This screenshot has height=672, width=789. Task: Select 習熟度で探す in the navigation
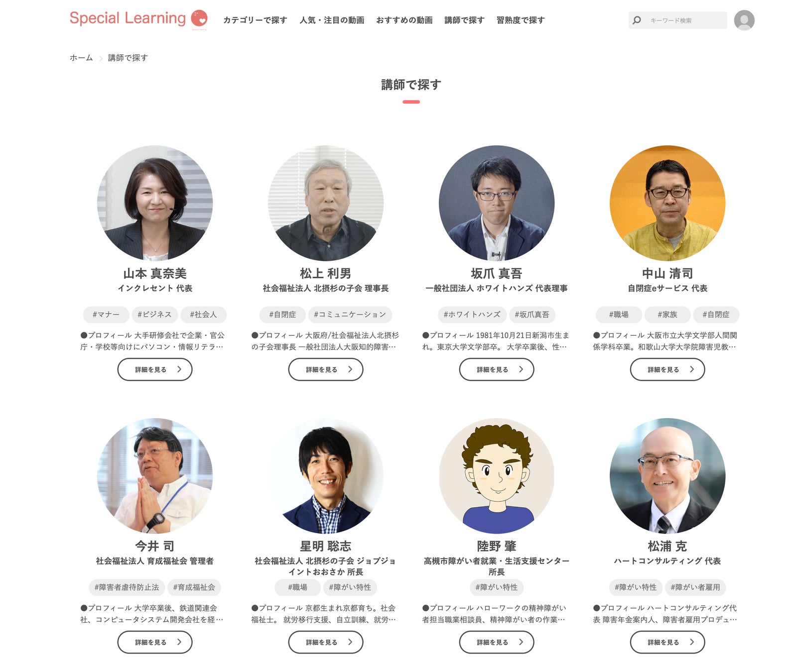pyautogui.click(x=521, y=20)
